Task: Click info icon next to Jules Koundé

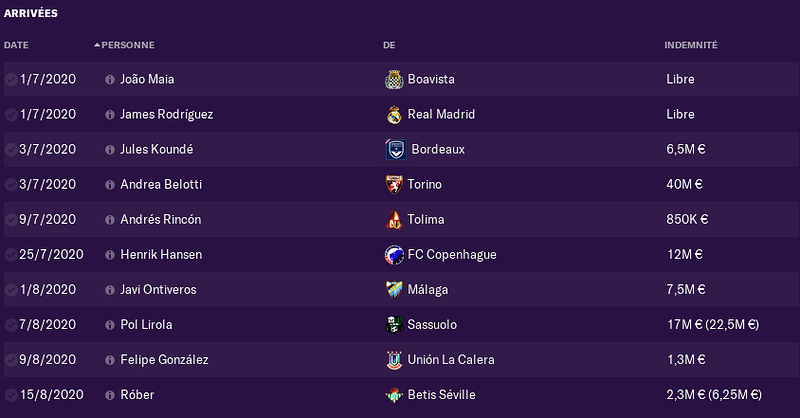Action: 110,150
